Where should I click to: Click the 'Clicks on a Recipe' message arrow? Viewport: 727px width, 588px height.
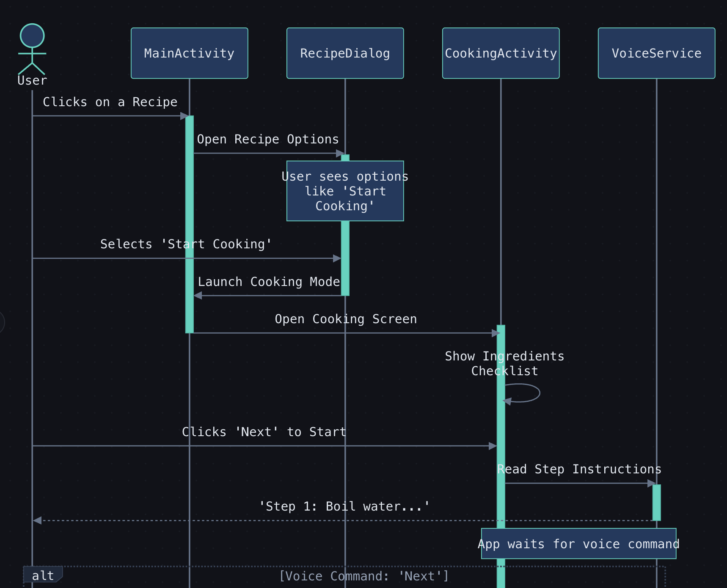110,115
